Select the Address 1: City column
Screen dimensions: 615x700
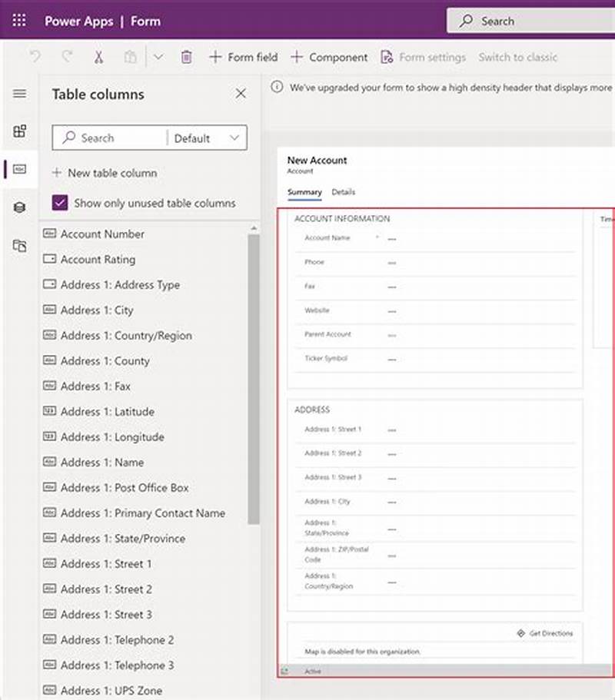pos(98,310)
